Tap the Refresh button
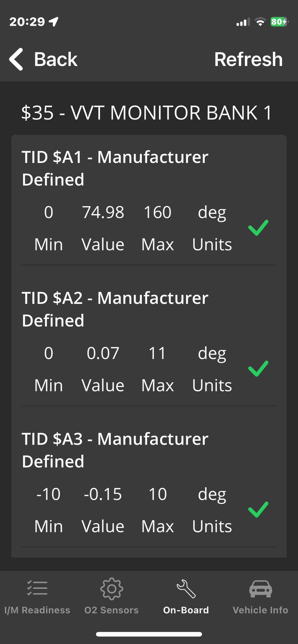Image resolution: width=298 pixels, height=644 pixels. [x=248, y=60]
